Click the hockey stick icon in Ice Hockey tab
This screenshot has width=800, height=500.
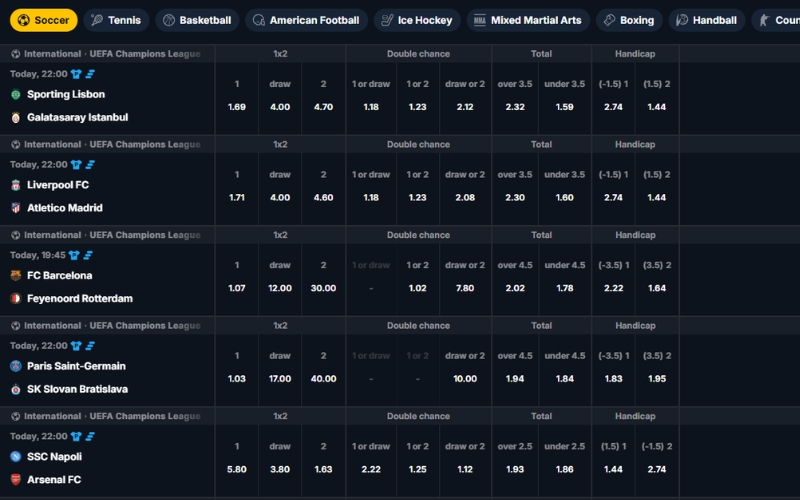click(387, 20)
